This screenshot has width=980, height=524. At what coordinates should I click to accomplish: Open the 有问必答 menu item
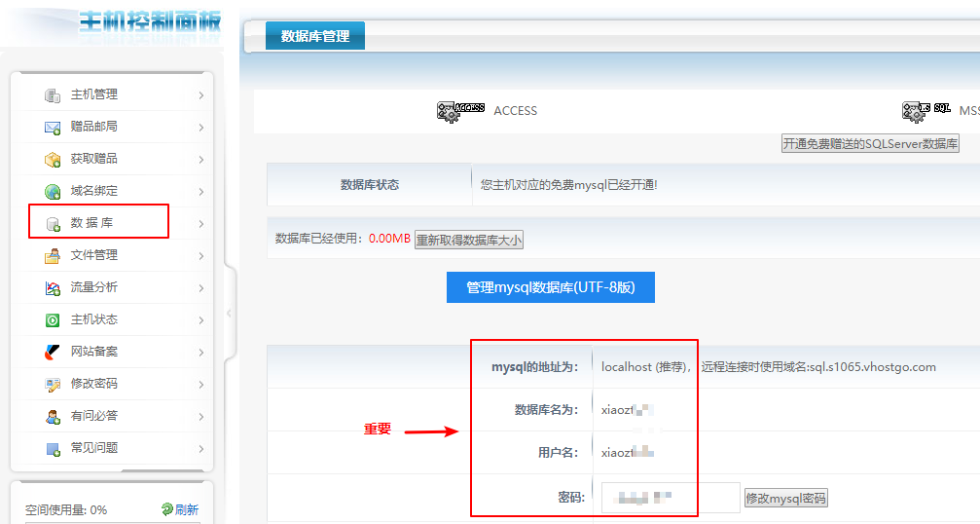(94, 416)
